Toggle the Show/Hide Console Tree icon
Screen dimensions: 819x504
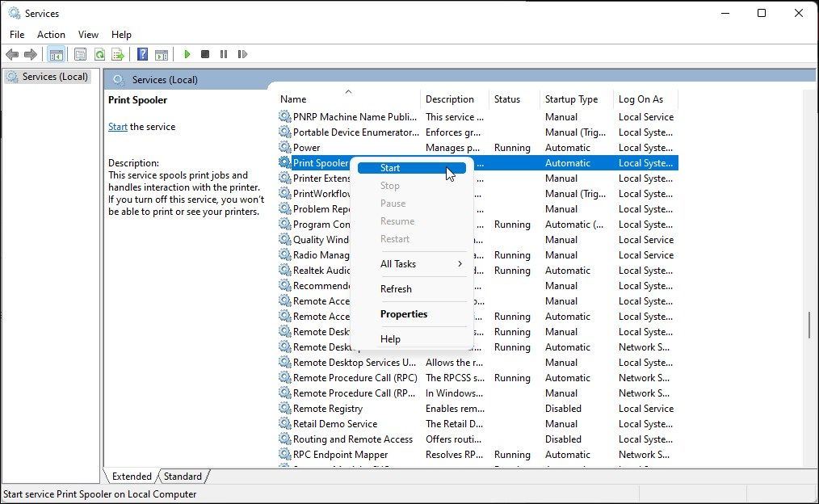[x=54, y=54]
